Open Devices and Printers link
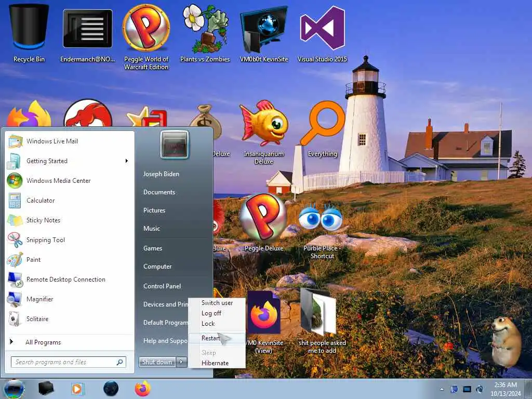532x399 pixels. (x=165, y=304)
